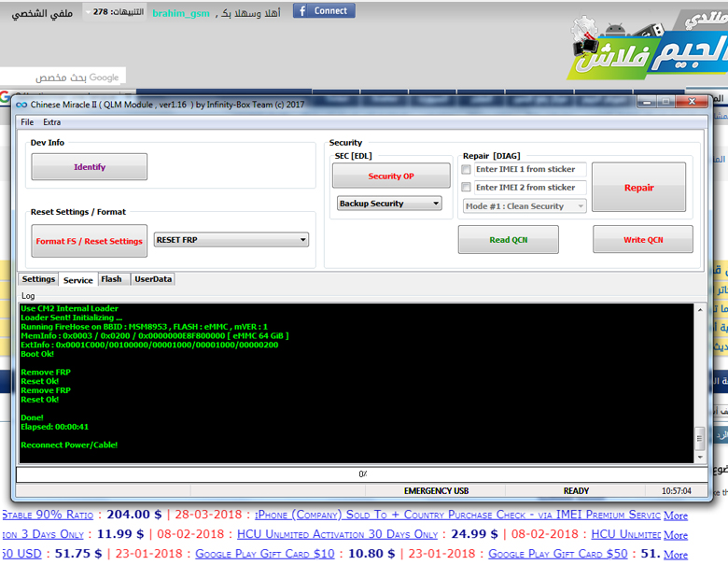The height and width of the screenshot is (579, 728).
Task: Click the Facebook f icon
Action: (301, 10)
